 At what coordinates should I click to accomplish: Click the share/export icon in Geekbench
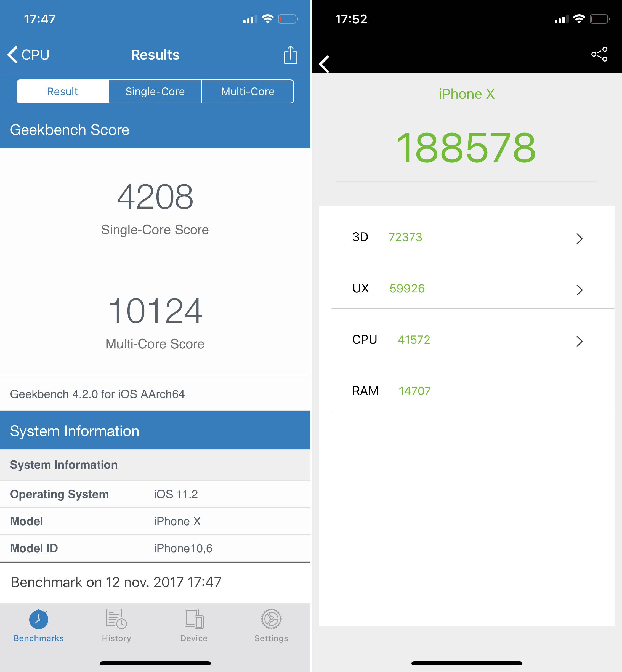tap(290, 55)
